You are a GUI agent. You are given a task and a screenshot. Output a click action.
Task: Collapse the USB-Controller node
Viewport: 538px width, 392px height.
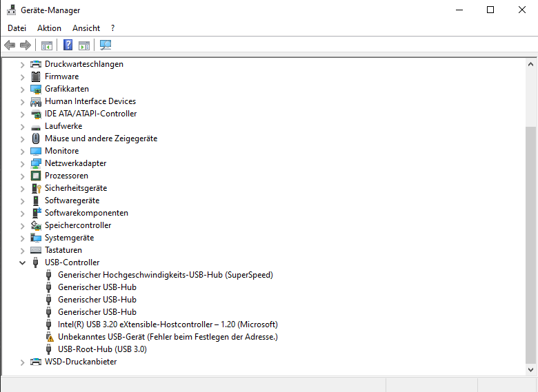tap(22, 262)
